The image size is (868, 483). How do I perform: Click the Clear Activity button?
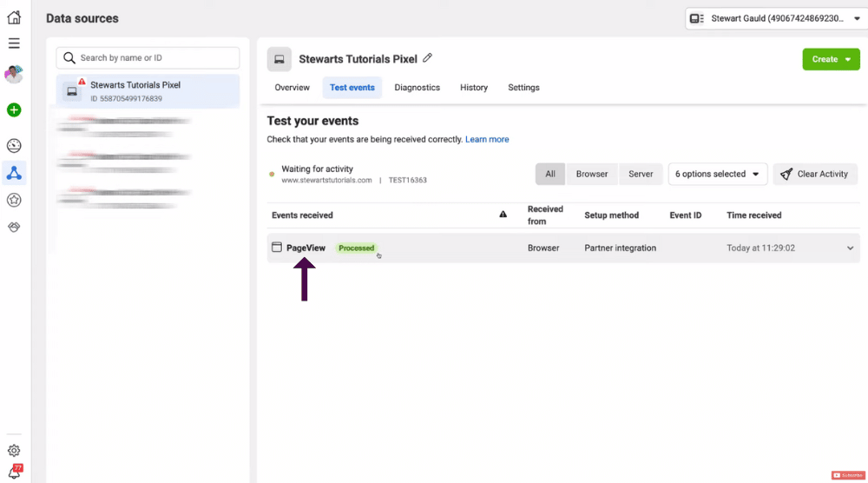pos(815,174)
